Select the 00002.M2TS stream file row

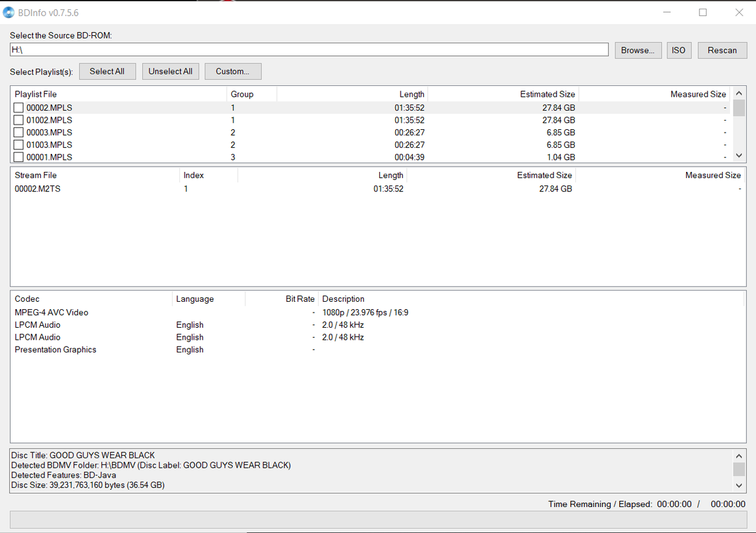tap(378, 189)
